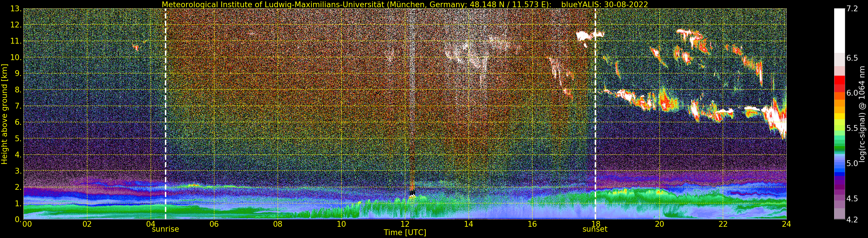Click the 'sunset' label below the time axis
868x238 pixels.
click(595, 229)
